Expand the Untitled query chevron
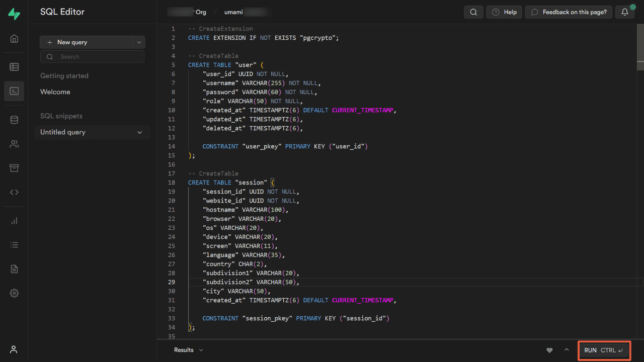This screenshot has width=644, height=362. click(x=140, y=132)
